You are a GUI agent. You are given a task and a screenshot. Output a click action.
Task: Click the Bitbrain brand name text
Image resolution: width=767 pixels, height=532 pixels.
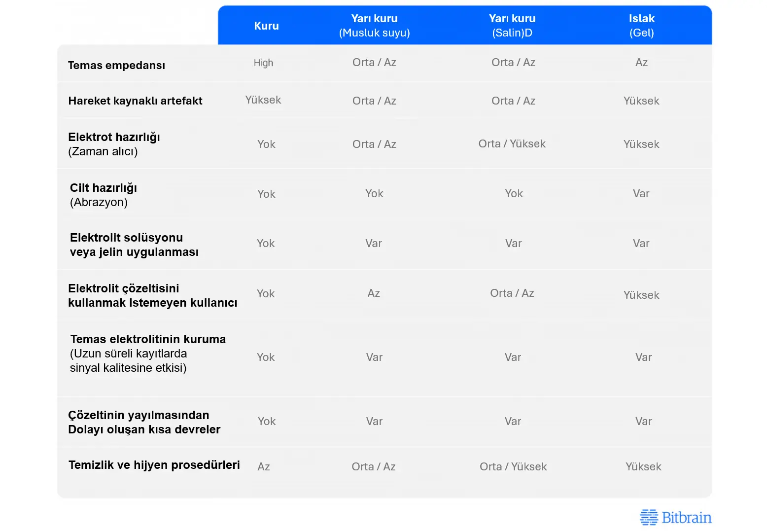(x=686, y=518)
